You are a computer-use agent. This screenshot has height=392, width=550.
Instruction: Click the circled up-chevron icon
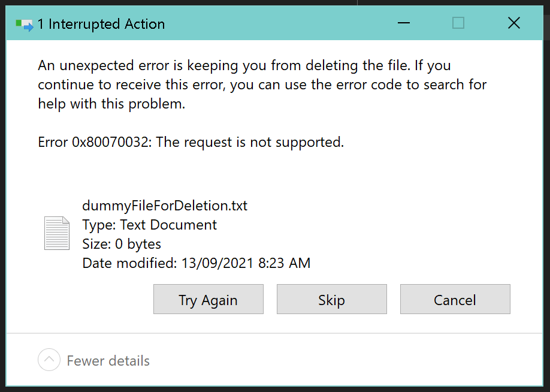coord(49,360)
